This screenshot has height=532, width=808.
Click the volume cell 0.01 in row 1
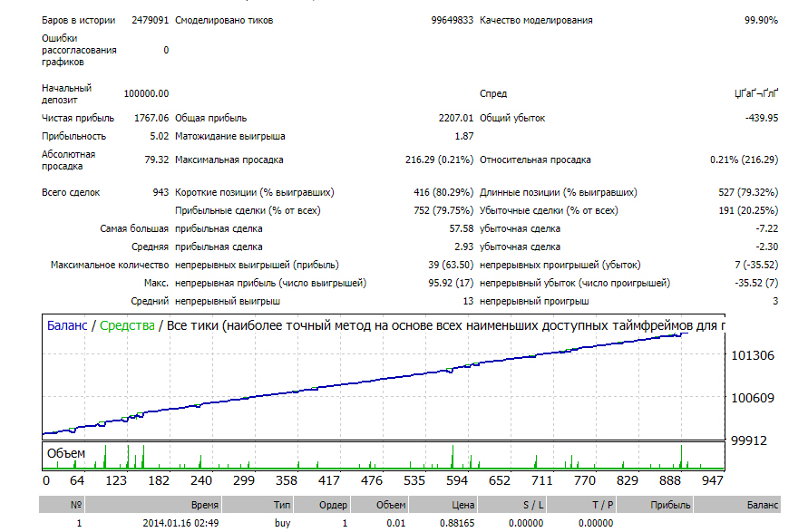[x=395, y=523]
